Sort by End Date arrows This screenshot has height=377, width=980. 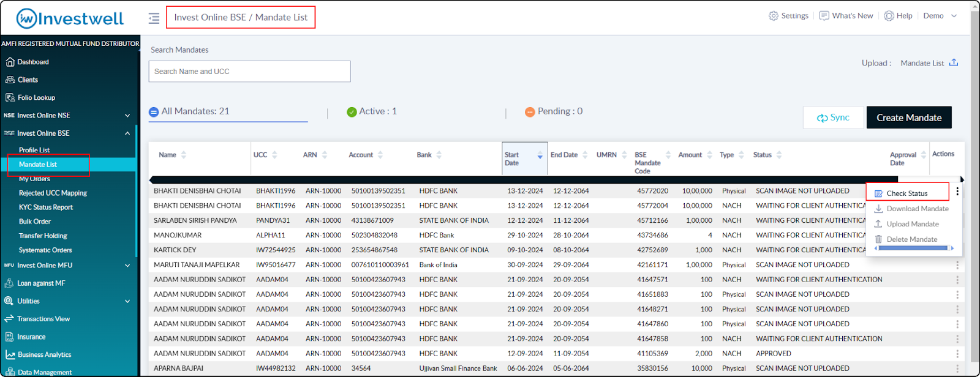[x=585, y=155]
